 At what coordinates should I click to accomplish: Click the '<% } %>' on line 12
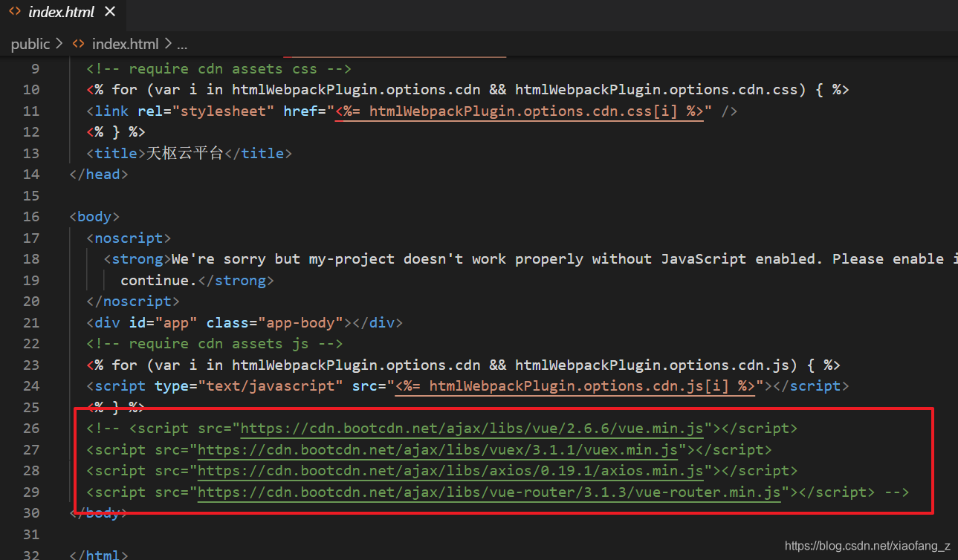(x=116, y=131)
